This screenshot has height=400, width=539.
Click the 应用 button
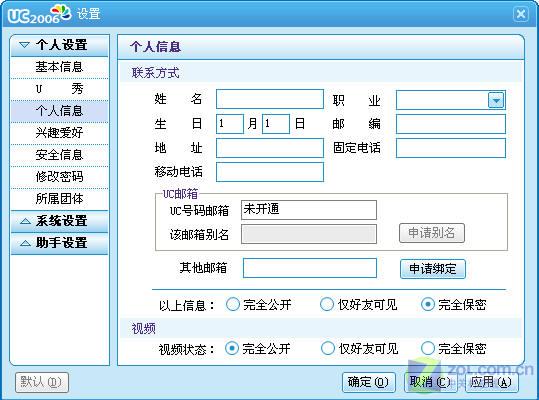pyautogui.click(x=491, y=382)
